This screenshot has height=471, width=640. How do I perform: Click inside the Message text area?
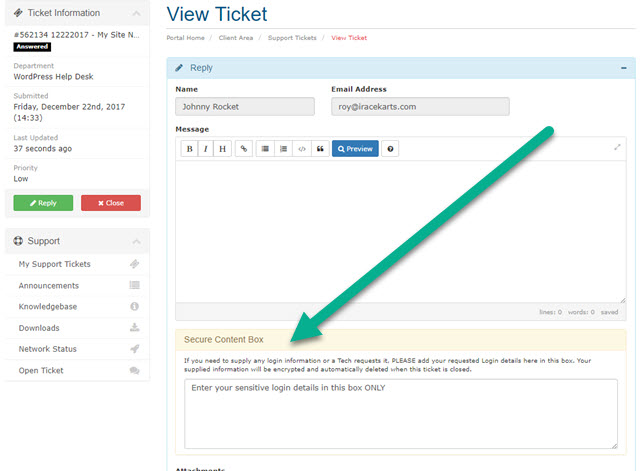point(401,231)
